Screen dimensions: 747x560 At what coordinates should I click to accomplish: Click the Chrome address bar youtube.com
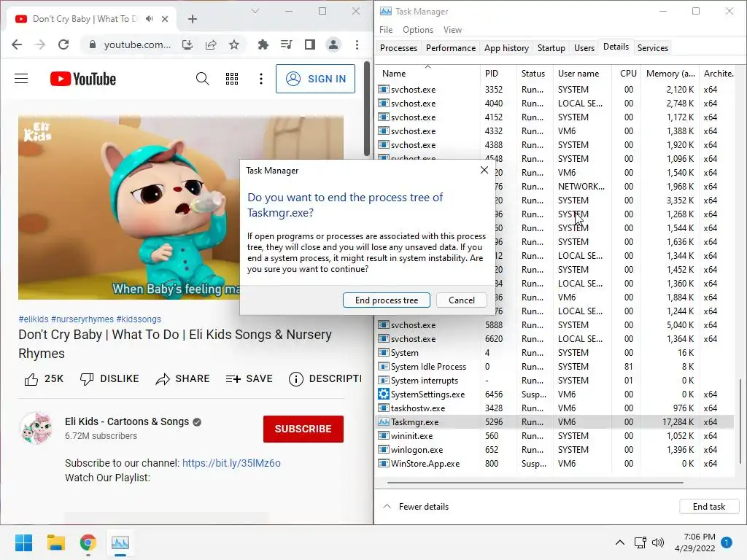[x=137, y=44]
